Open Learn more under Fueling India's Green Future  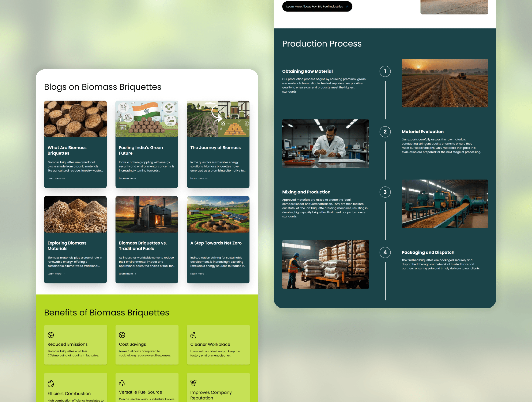tap(127, 178)
